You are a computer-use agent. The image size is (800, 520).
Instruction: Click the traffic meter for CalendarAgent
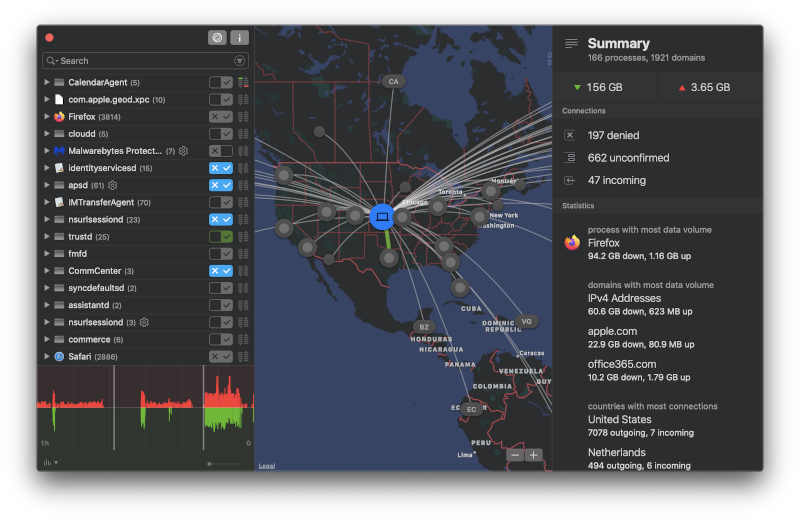pyautogui.click(x=243, y=82)
